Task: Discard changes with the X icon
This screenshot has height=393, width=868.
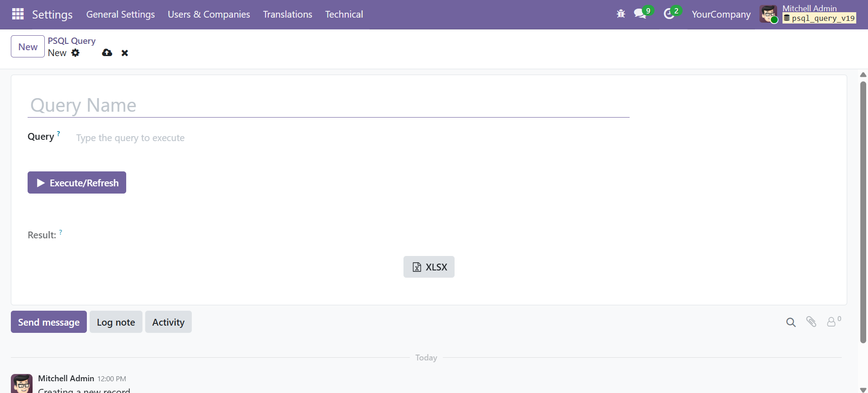Action: pos(125,53)
